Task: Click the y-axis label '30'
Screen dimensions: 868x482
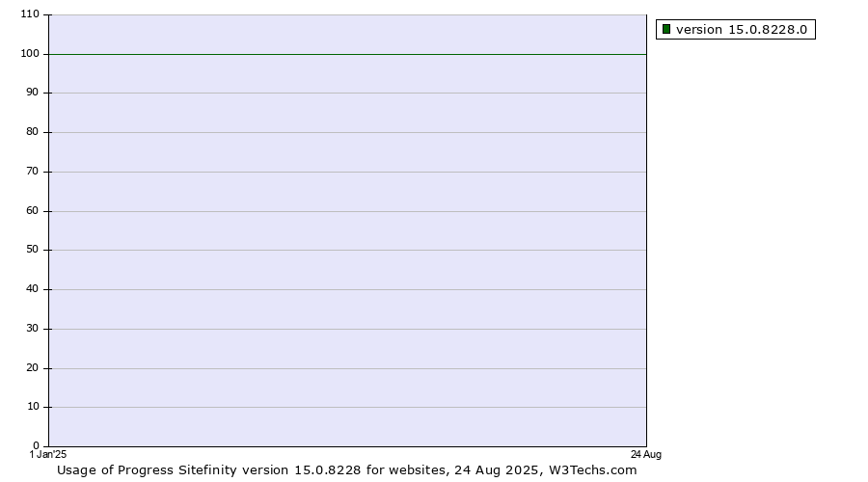Action: click(32, 329)
